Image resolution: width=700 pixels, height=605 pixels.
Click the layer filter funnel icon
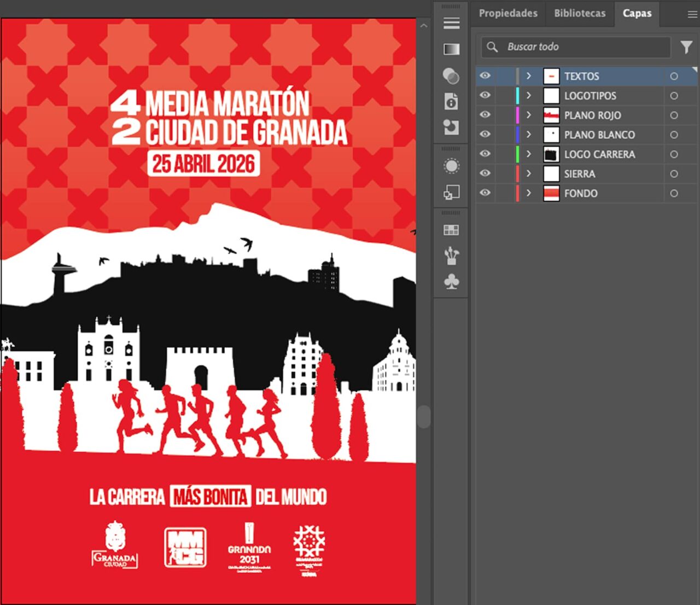(686, 47)
